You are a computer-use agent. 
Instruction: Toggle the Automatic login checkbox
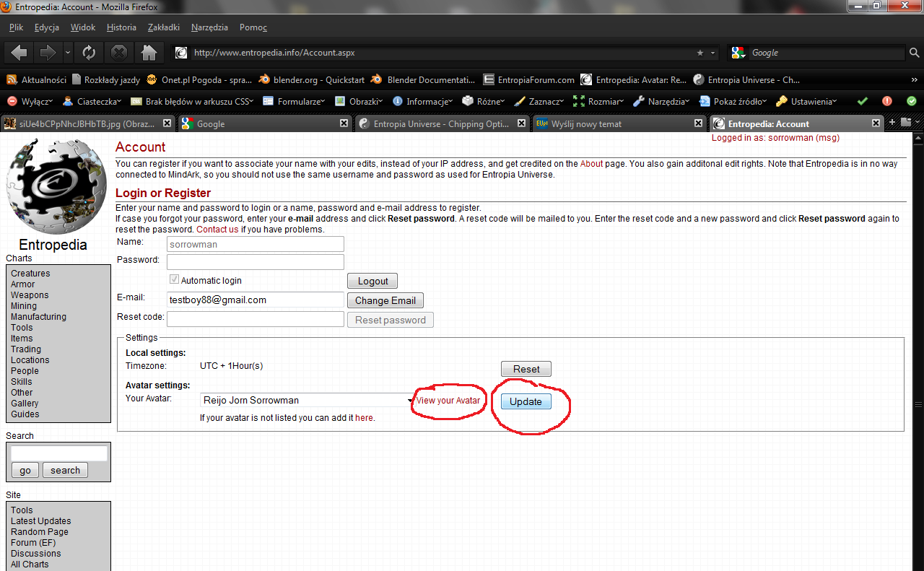(x=174, y=280)
